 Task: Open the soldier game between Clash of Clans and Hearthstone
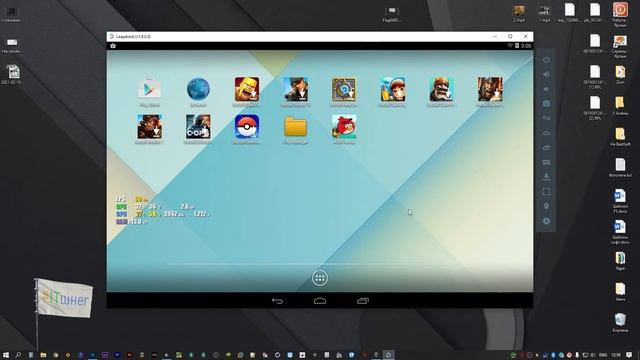coord(296,89)
